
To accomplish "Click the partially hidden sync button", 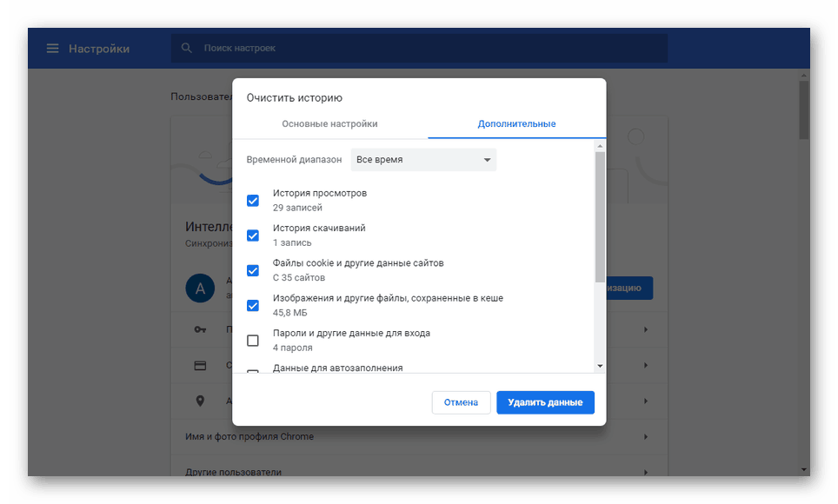I will 629,288.
